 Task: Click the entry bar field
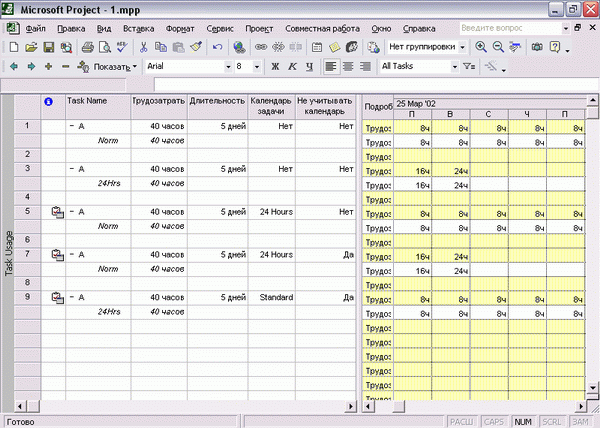tap(376, 85)
